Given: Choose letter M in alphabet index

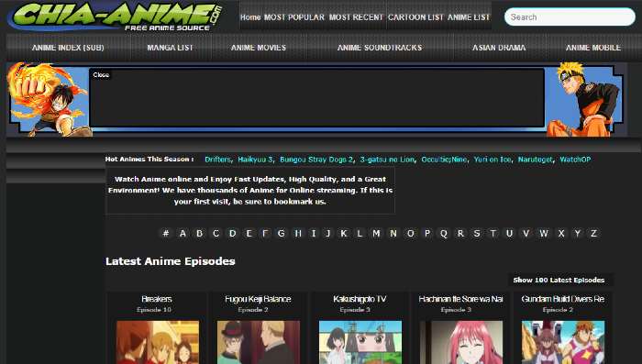Looking at the screenshot, I should click(376, 234).
